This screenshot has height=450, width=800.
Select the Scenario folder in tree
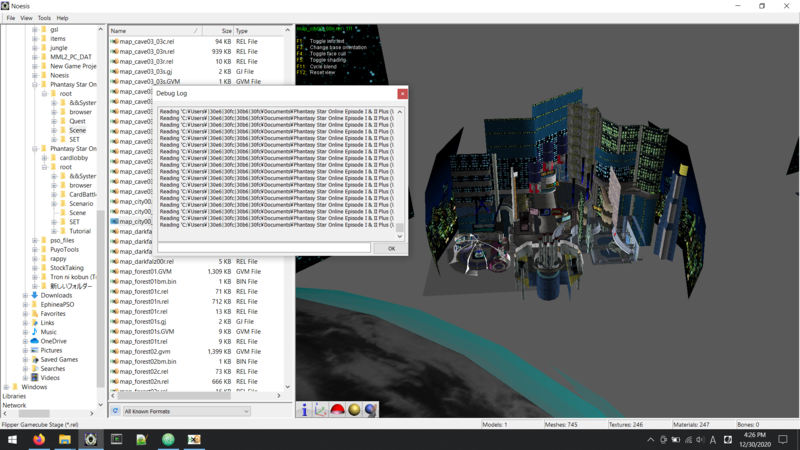81,204
